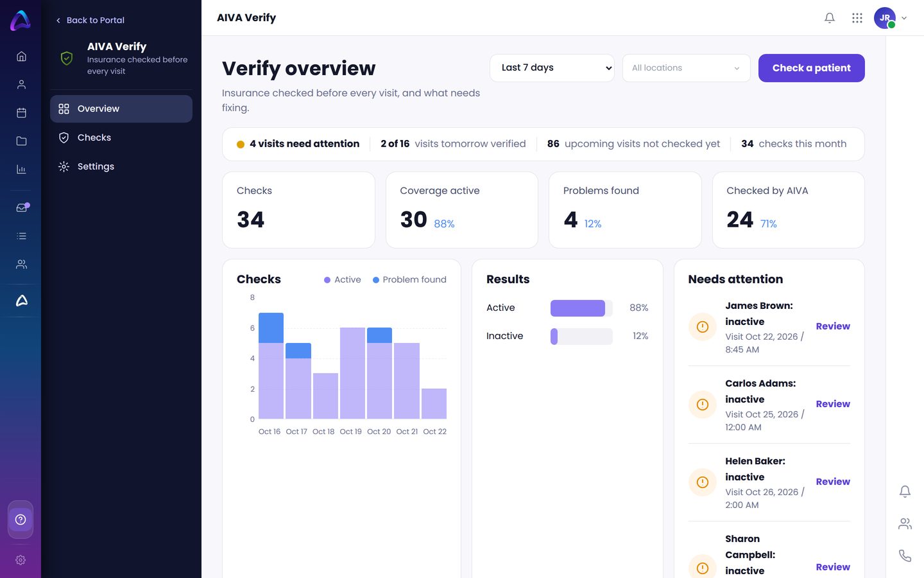The image size is (924, 578).
Task: Review Helen Baker's inactive coverage
Action: coord(832,482)
